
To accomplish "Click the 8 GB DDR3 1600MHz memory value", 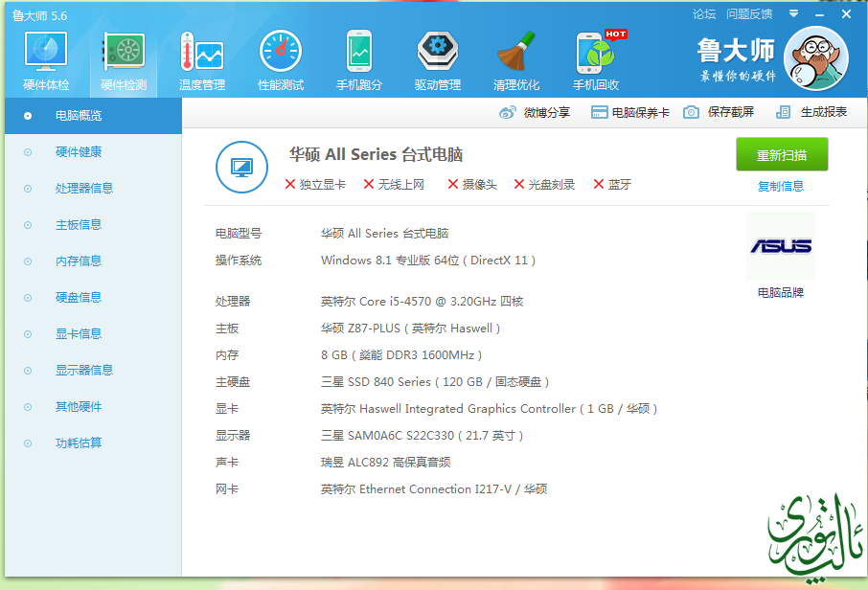I will [x=401, y=355].
